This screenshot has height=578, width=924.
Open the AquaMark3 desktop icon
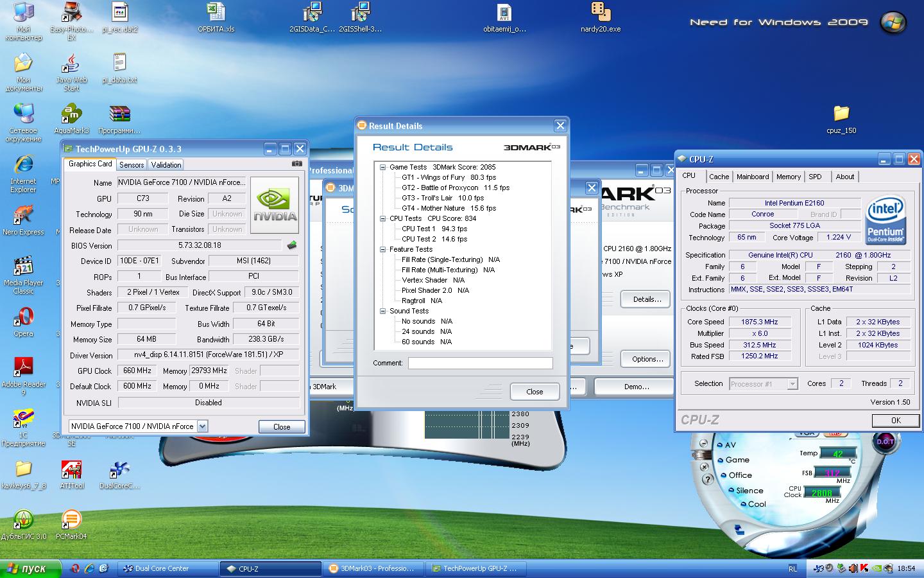[71, 119]
